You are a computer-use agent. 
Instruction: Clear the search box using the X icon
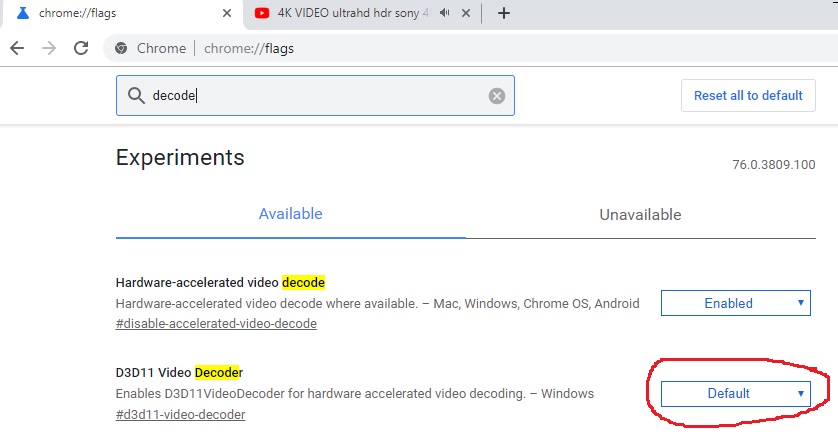pyautogui.click(x=496, y=96)
